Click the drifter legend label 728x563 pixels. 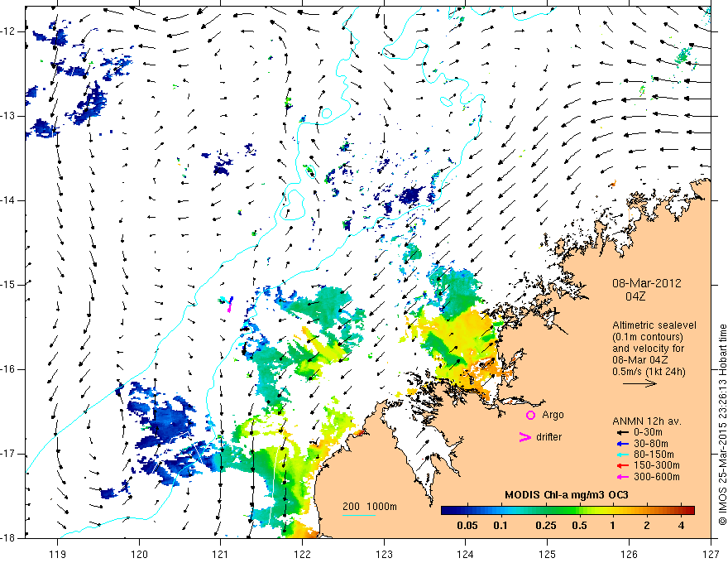click(548, 437)
